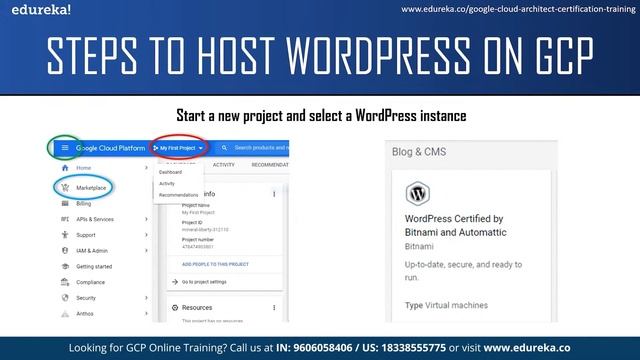Image resolution: width=640 pixels, height=360 pixels.
Task: Open Resources card three-dot menu
Action: pos(274,307)
